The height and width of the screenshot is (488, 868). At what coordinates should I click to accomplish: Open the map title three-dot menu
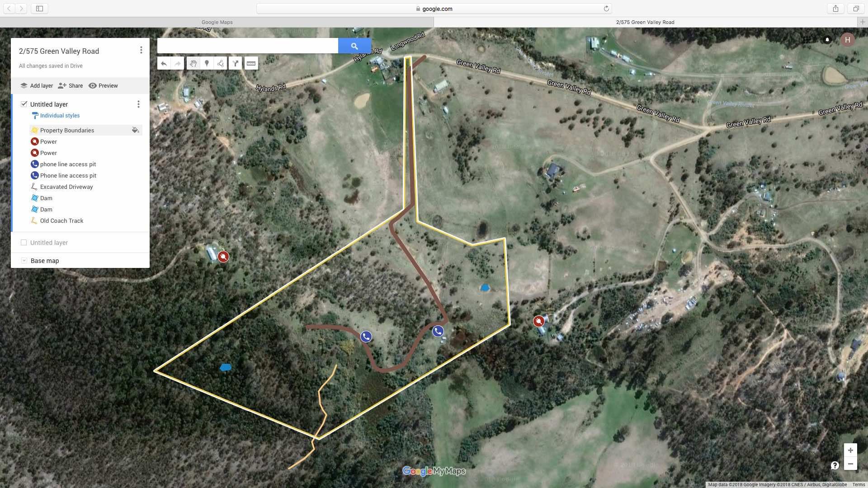pos(141,50)
